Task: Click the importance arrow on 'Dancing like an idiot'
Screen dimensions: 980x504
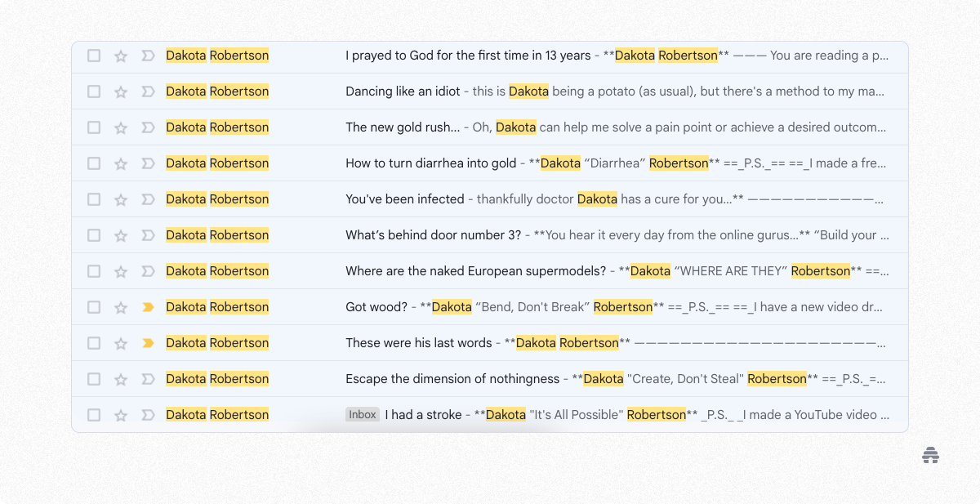Action: click(x=148, y=91)
